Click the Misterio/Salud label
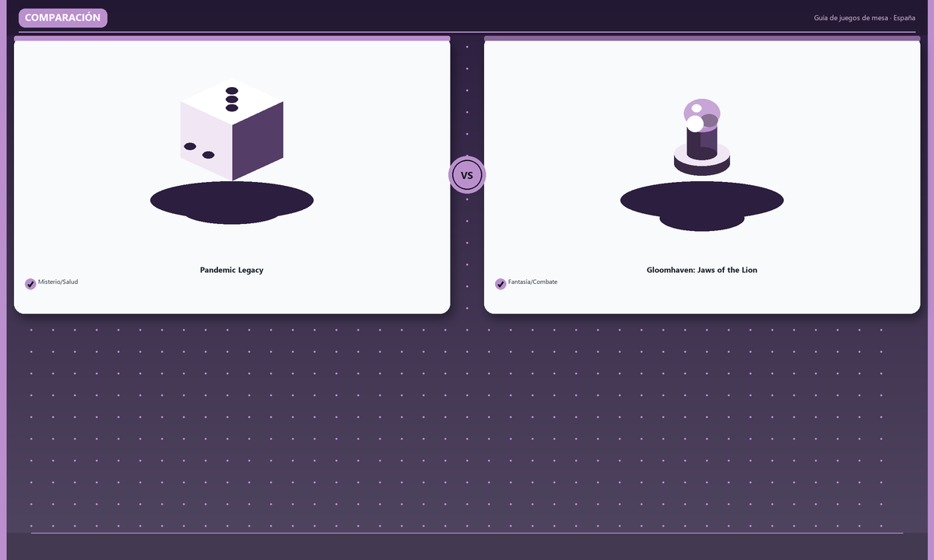The width and height of the screenshot is (934, 560). (x=58, y=282)
